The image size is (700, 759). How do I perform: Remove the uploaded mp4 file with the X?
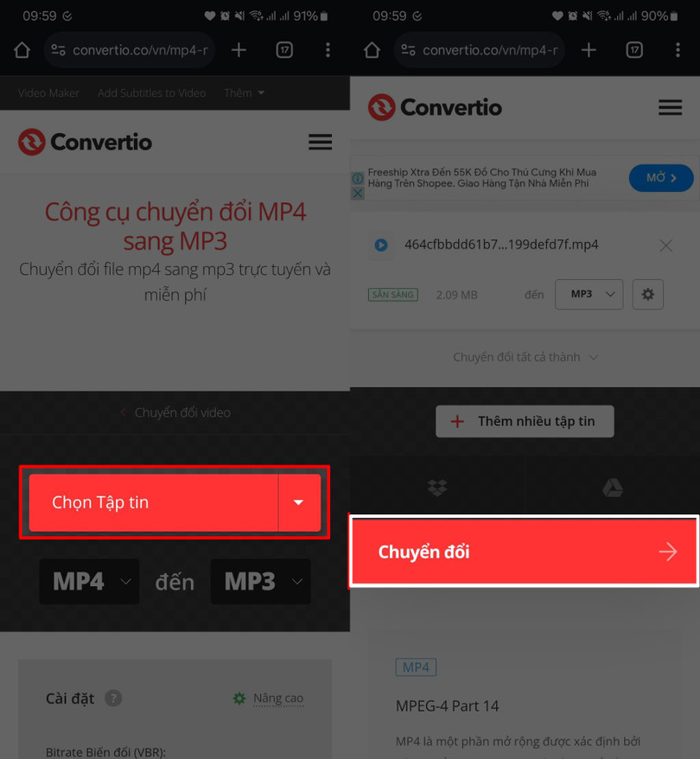(666, 246)
